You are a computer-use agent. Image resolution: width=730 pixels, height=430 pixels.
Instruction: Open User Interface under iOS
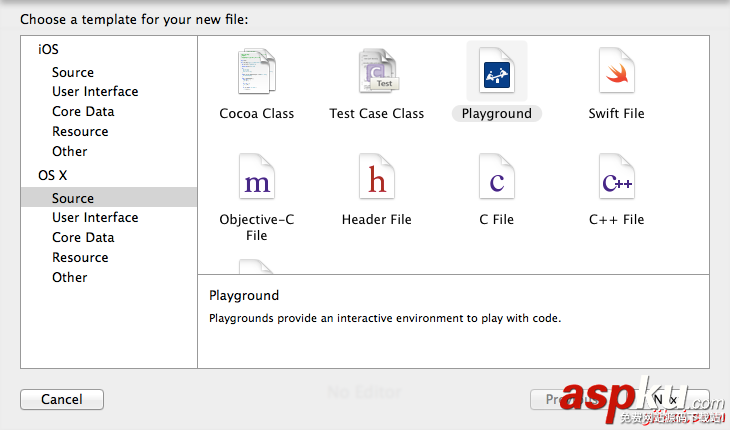(x=95, y=91)
